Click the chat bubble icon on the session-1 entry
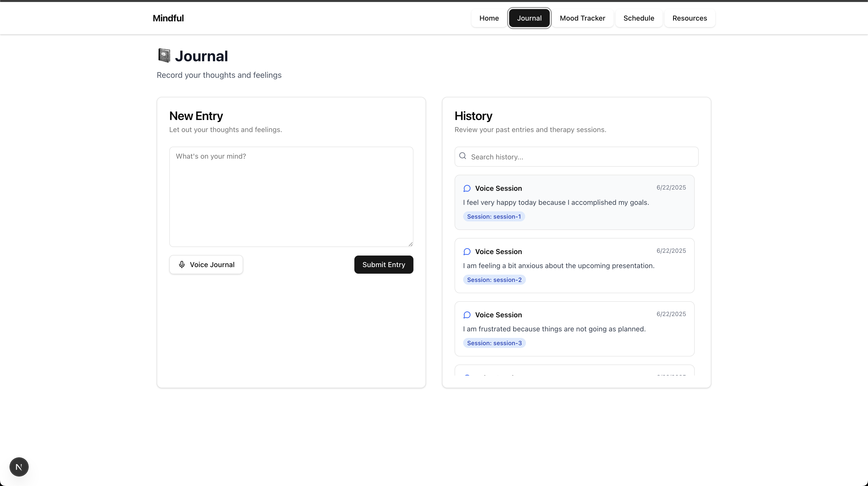The image size is (868, 486). coord(467,188)
